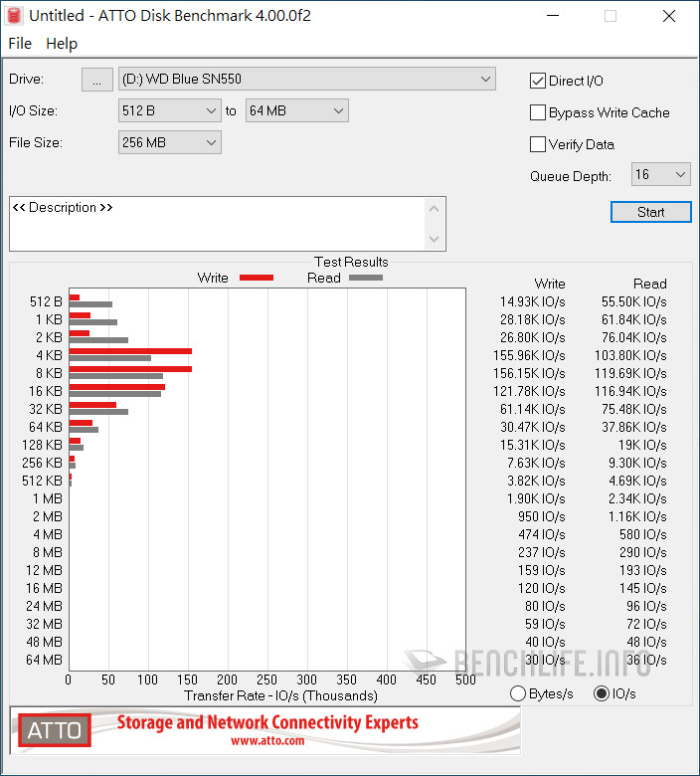Click the 128 KB read value 19K IO/s
This screenshot has width=700, height=776.
642,445
